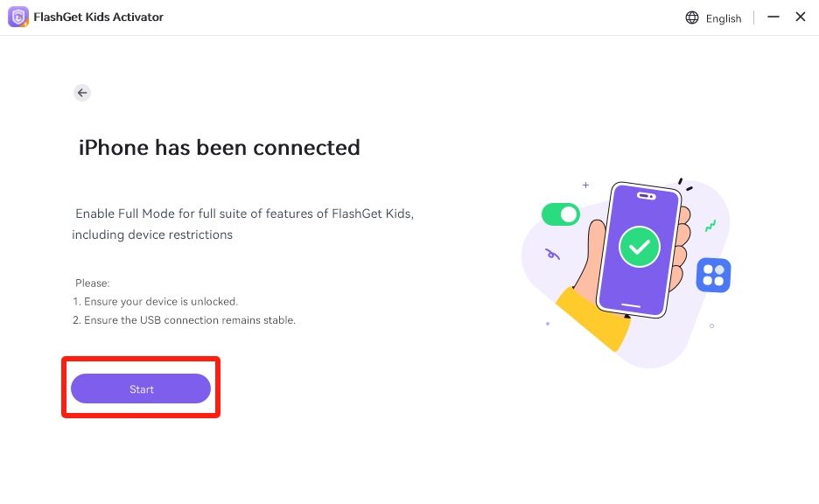
Task: Click the "iPhone has been connected" heading
Action: (x=220, y=147)
